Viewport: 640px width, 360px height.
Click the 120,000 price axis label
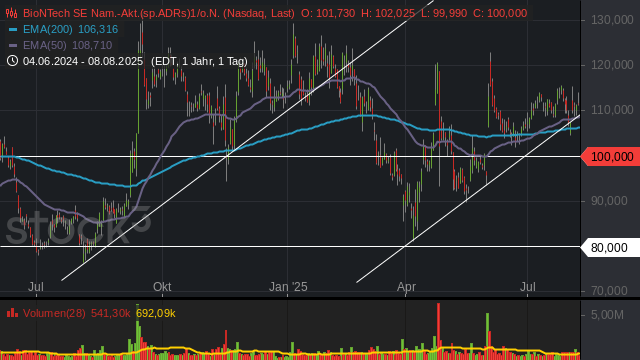coord(612,65)
